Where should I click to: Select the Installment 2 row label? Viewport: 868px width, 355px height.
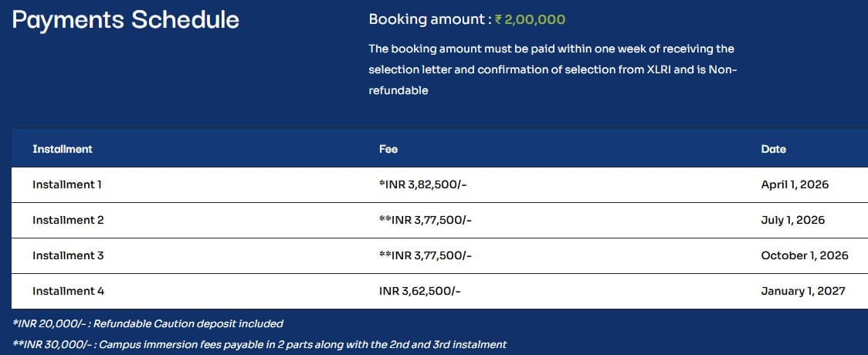pos(68,220)
